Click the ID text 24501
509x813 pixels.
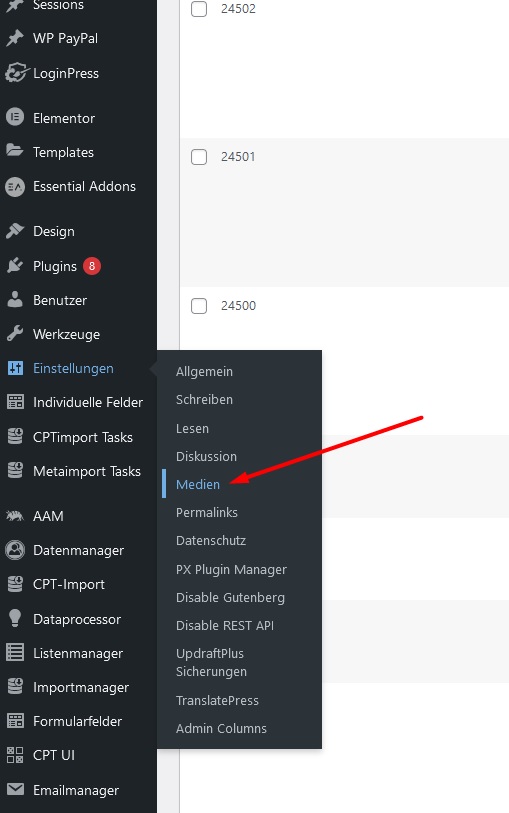coord(238,157)
